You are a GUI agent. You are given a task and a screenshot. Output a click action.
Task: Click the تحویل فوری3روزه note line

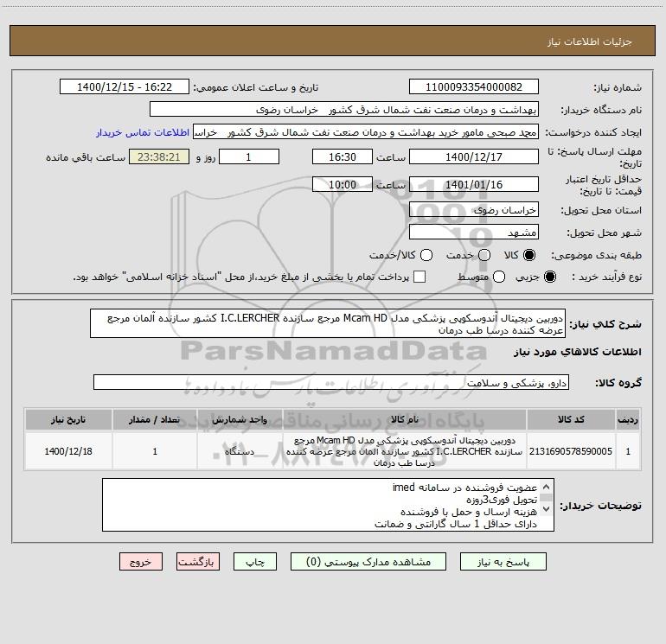(x=502, y=500)
